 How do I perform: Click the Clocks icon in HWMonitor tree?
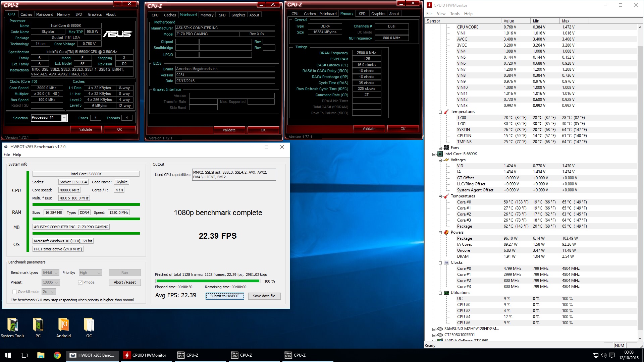pyautogui.click(x=446, y=262)
